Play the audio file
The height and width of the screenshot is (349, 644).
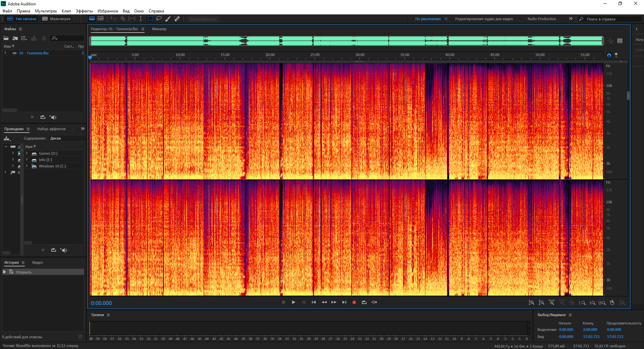click(x=293, y=302)
